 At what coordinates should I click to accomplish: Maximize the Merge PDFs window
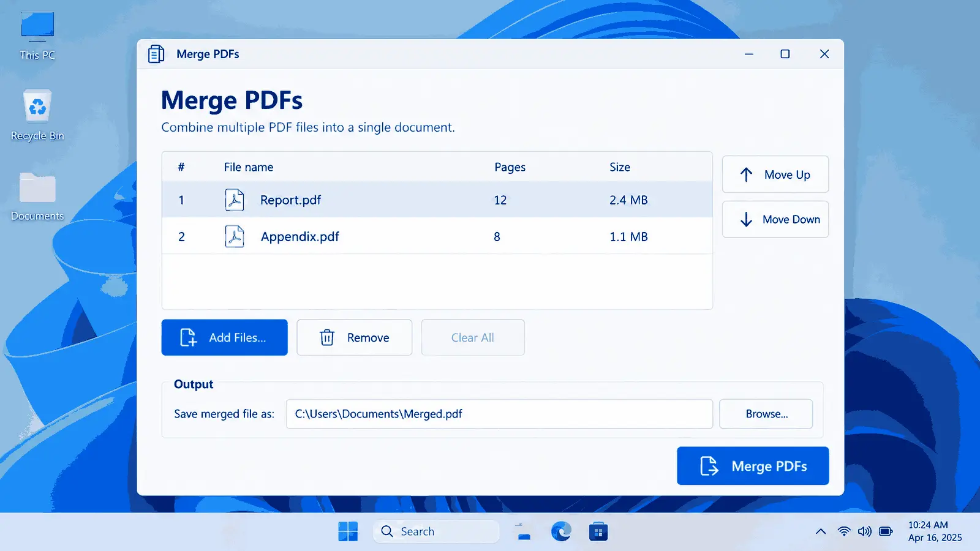pos(785,54)
